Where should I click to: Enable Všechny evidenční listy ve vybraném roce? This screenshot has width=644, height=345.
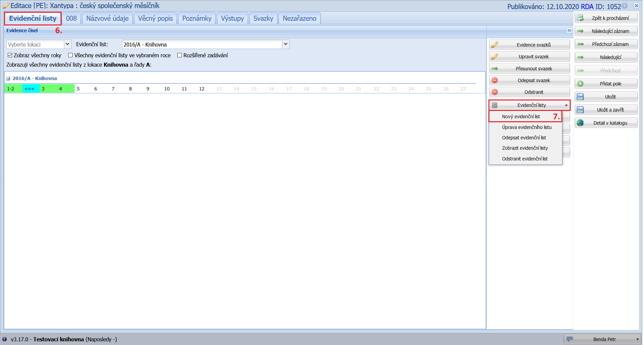click(70, 55)
